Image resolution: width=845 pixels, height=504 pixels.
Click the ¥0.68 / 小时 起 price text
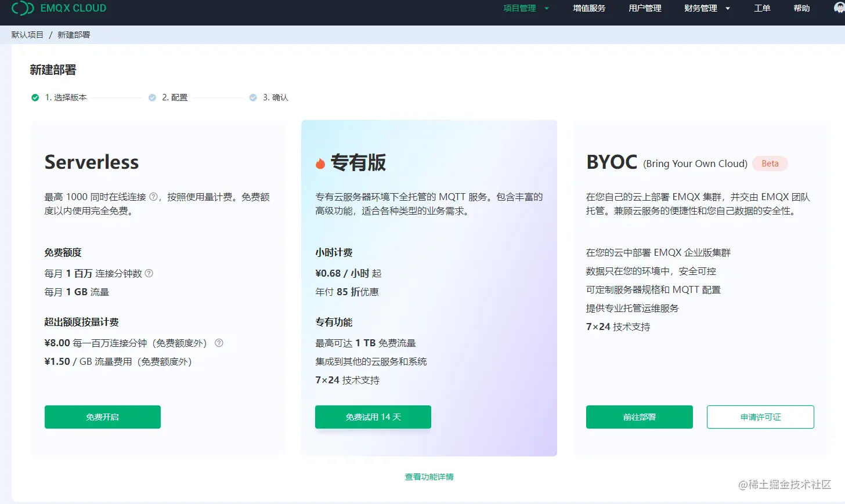click(348, 273)
